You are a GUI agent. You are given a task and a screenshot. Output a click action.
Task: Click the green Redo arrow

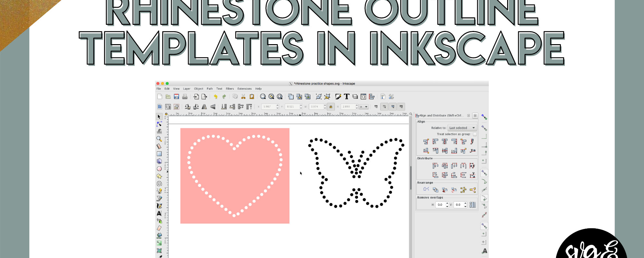point(224,96)
